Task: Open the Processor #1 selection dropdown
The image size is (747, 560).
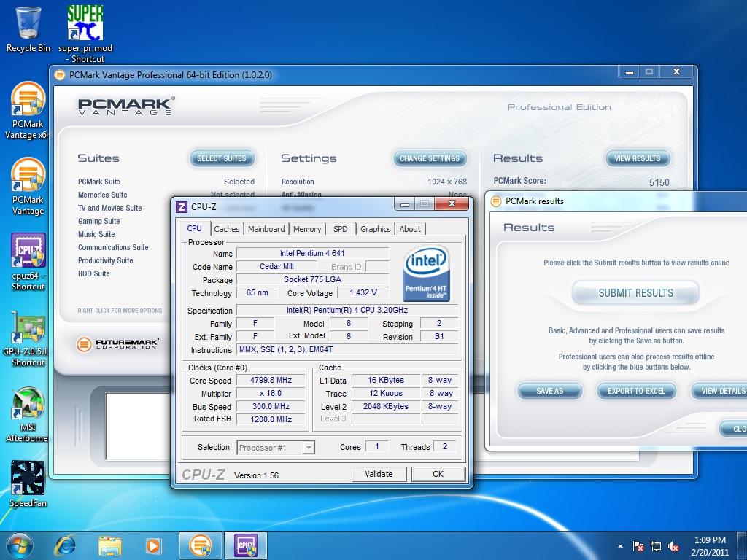Action: pyautogui.click(x=276, y=448)
